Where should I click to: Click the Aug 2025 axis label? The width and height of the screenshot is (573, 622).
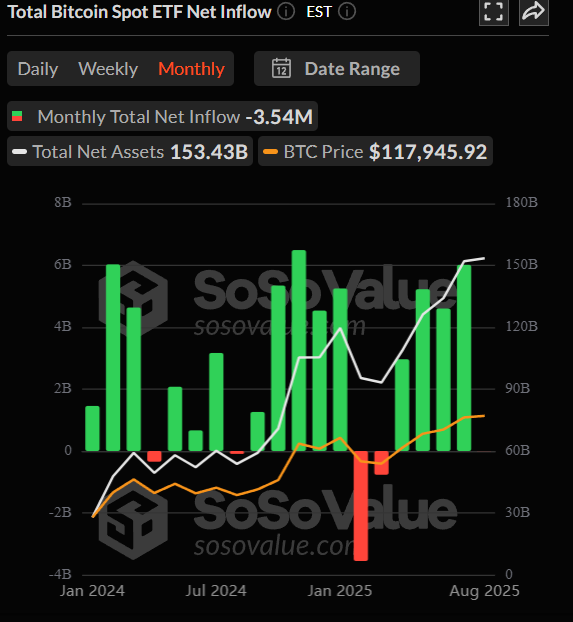coord(484,591)
